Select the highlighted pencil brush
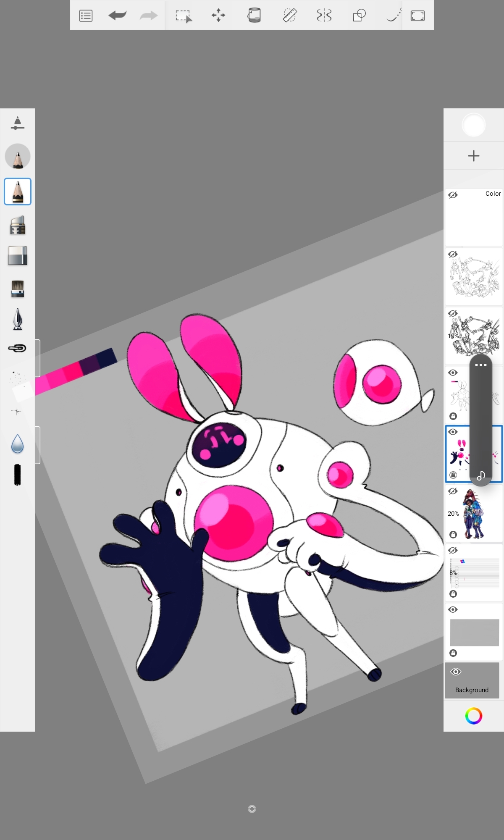Viewport: 504px width, 840px height. click(x=18, y=192)
